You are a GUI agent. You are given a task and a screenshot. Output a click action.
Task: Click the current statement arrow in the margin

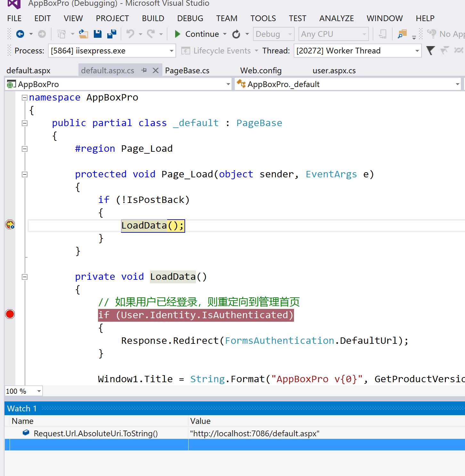tap(10, 225)
